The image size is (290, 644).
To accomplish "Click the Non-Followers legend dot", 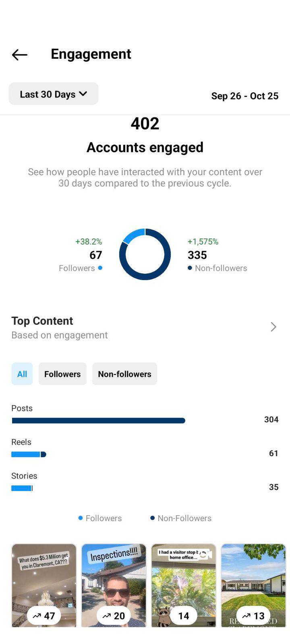I will click(x=153, y=518).
